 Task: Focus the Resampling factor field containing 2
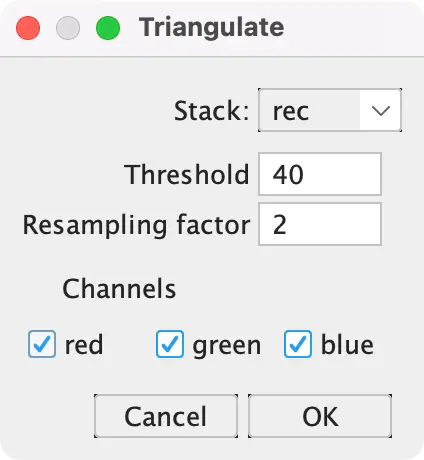(x=320, y=224)
